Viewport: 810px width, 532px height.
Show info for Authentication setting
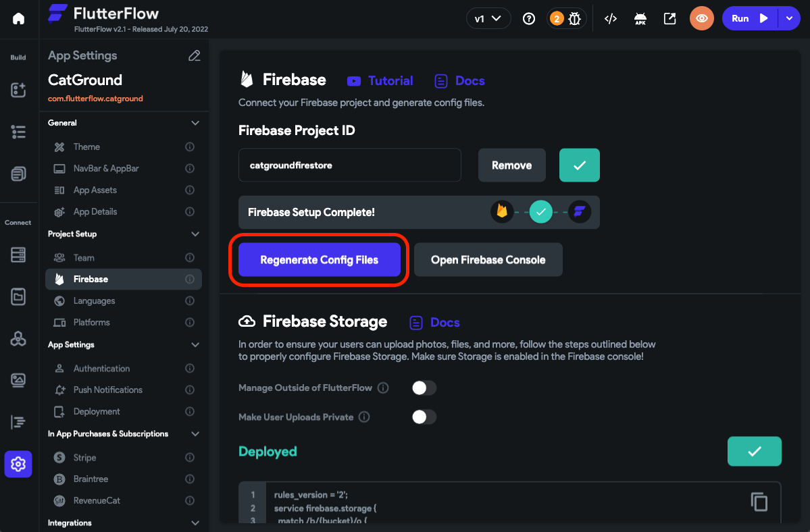click(x=190, y=369)
